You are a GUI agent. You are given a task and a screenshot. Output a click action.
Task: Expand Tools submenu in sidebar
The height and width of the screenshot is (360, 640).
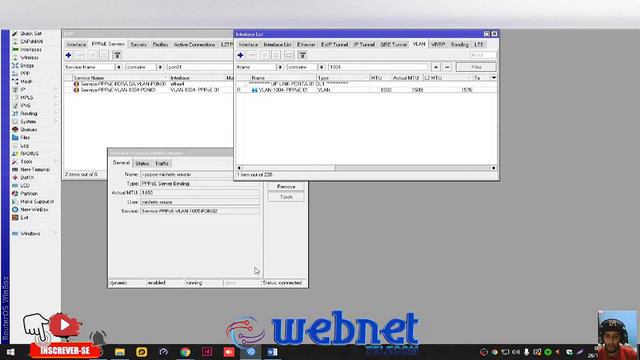[56, 162]
